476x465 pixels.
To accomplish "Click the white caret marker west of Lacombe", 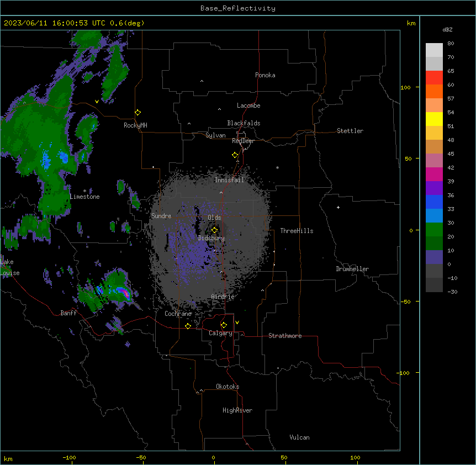I will tap(219, 109).
